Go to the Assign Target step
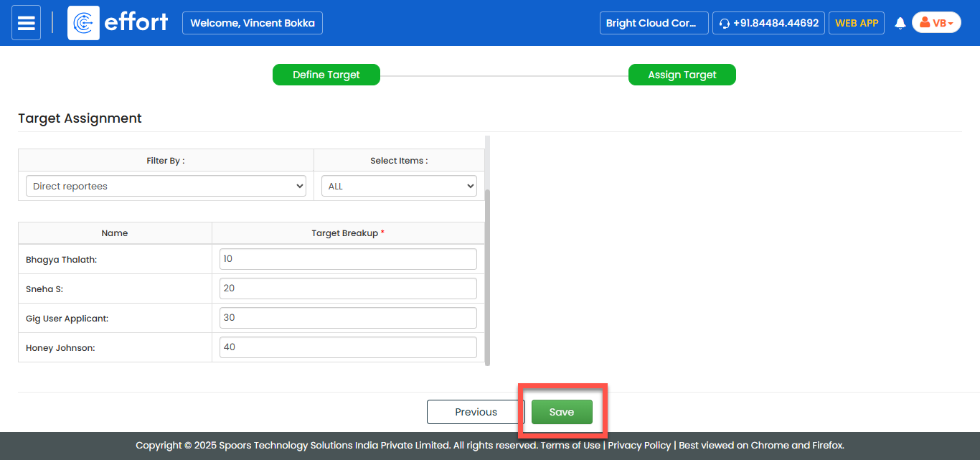Screen dimensions: 980x460 [x=682, y=75]
